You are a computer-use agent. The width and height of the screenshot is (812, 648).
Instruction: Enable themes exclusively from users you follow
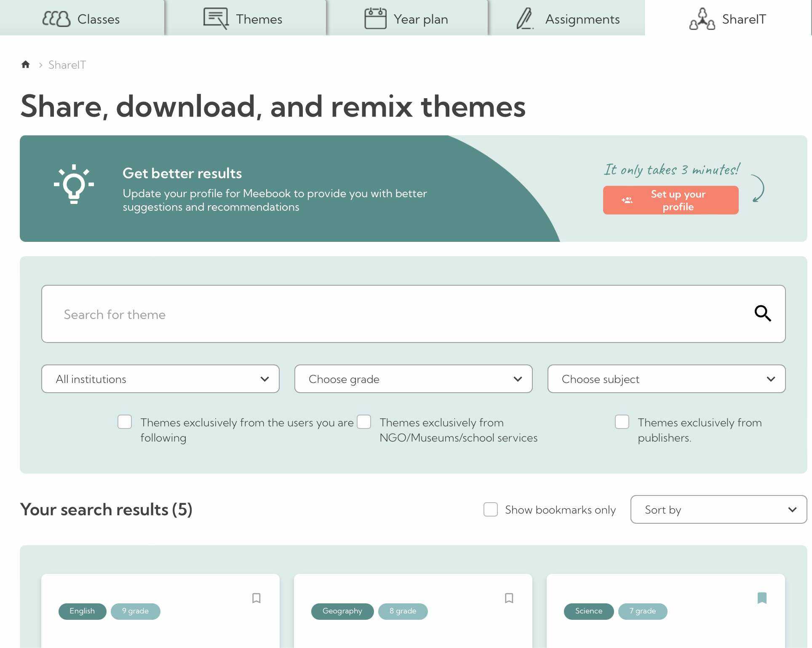pos(125,422)
